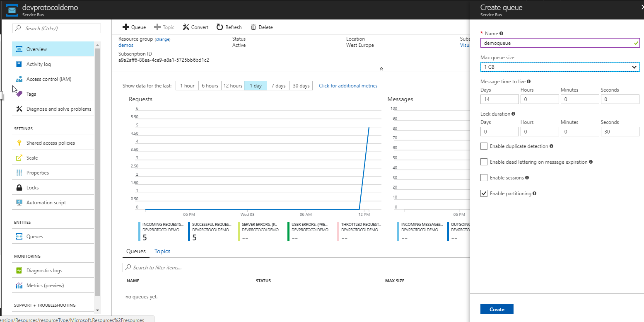Click Message time to live Days field

pyautogui.click(x=499, y=99)
